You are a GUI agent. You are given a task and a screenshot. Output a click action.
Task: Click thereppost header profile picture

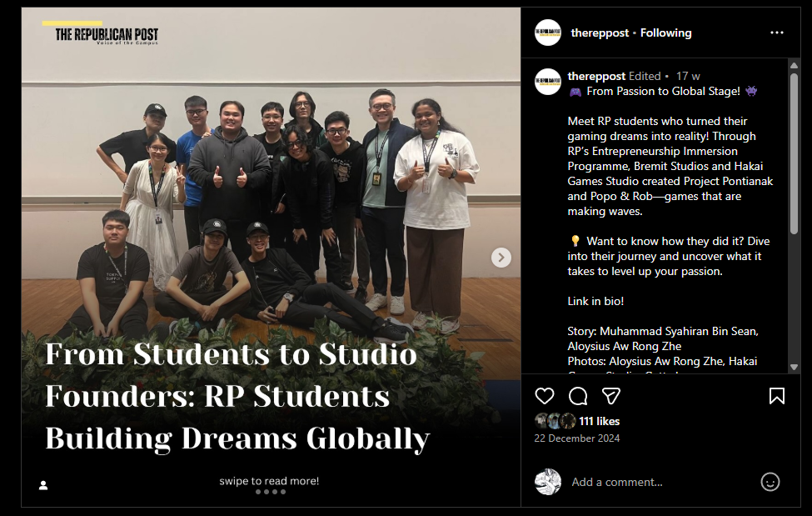pos(548,33)
